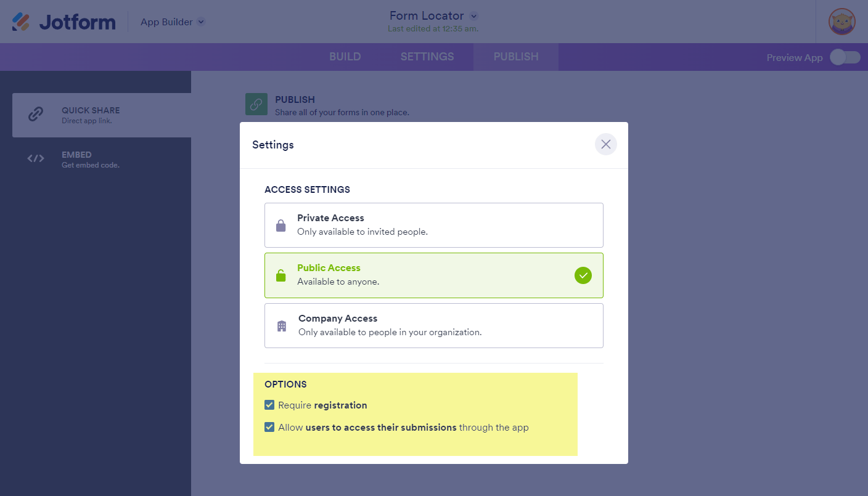Choose the Public Access option

(419, 275)
